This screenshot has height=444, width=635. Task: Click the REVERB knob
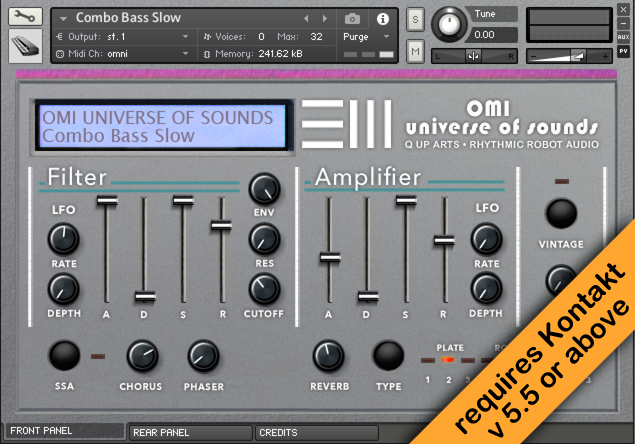pyautogui.click(x=328, y=356)
